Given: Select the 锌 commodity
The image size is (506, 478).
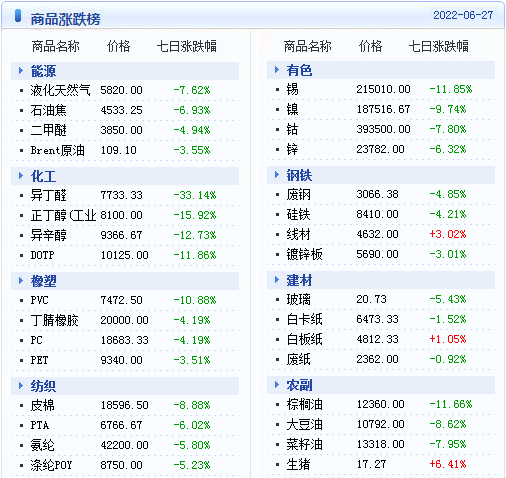Looking at the screenshot, I should pyautogui.click(x=292, y=149).
